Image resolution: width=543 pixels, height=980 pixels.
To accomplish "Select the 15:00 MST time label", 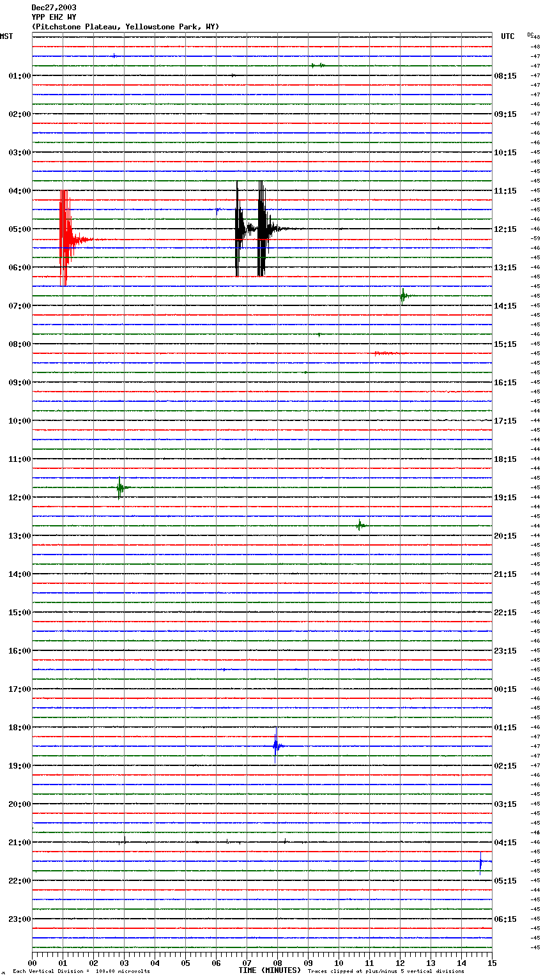I will pyautogui.click(x=20, y=613).
